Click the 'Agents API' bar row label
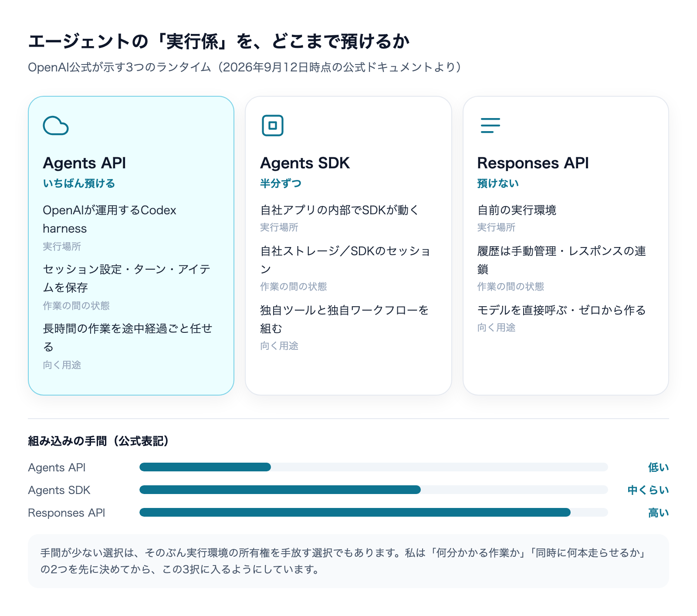Viewport: 697px width, 616px height. (57, 467)
